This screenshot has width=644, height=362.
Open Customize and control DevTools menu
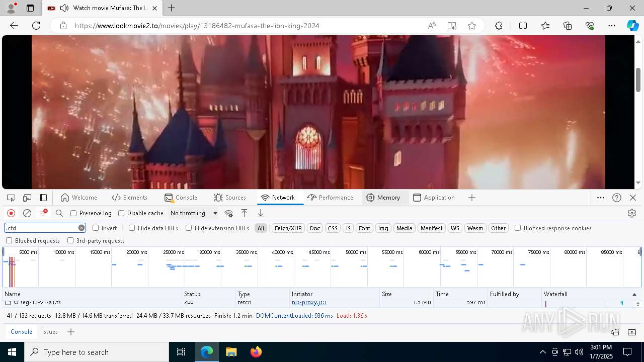point(601,198)
